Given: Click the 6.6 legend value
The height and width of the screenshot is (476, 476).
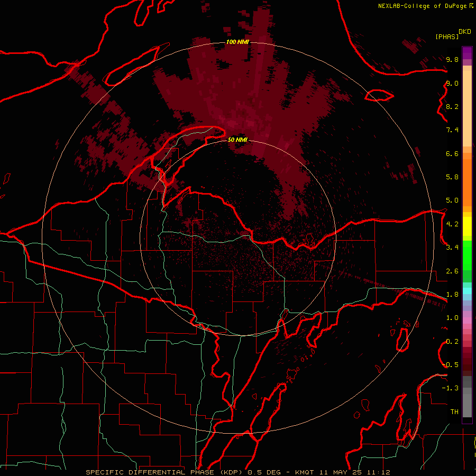Looking at the screenshot, I should coord(452,154).
